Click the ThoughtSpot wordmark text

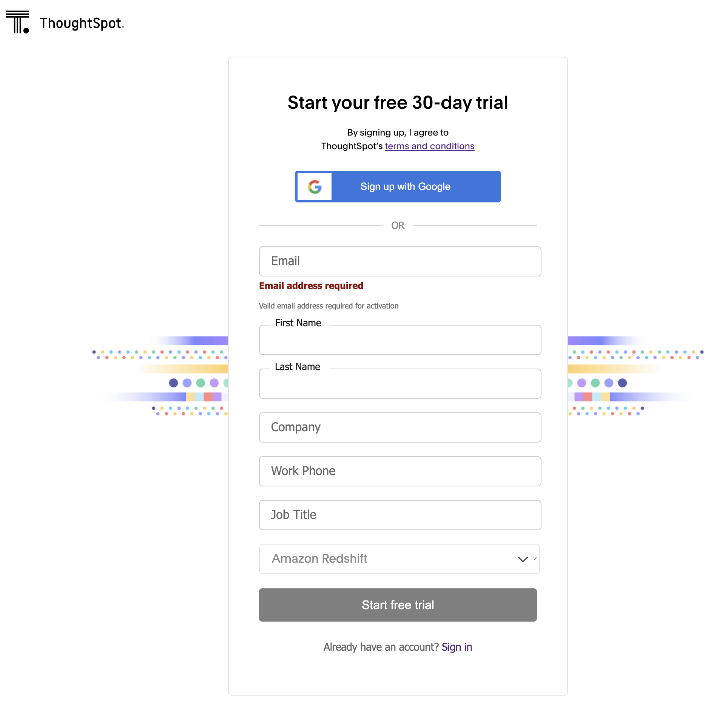click(x=82, y=23)
